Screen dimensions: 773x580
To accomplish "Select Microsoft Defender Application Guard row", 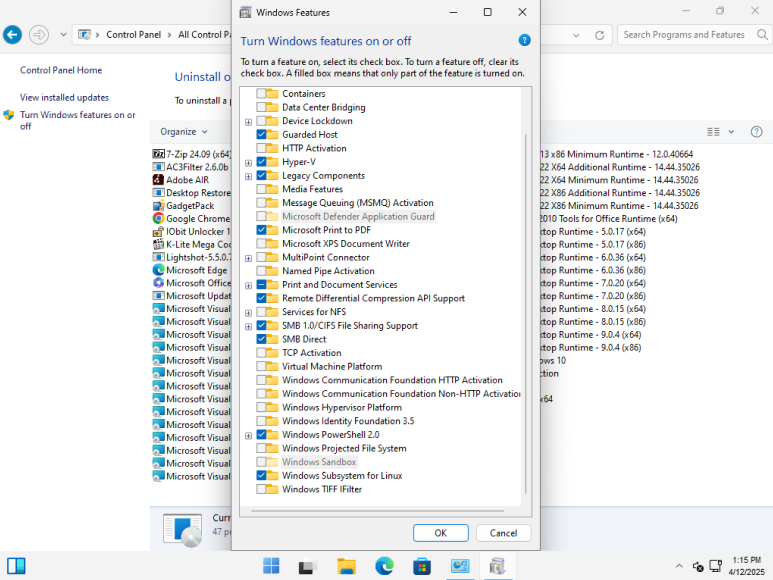I will tap(358, 216).
